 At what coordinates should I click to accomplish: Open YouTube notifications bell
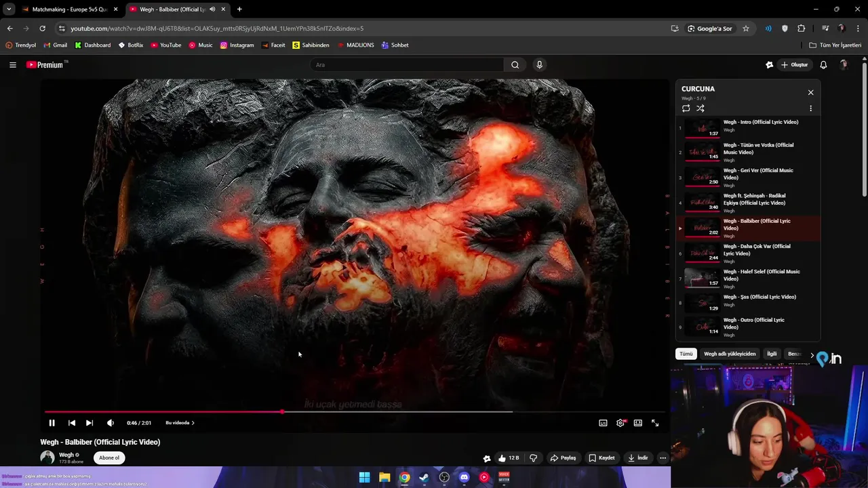coord(823,65)
